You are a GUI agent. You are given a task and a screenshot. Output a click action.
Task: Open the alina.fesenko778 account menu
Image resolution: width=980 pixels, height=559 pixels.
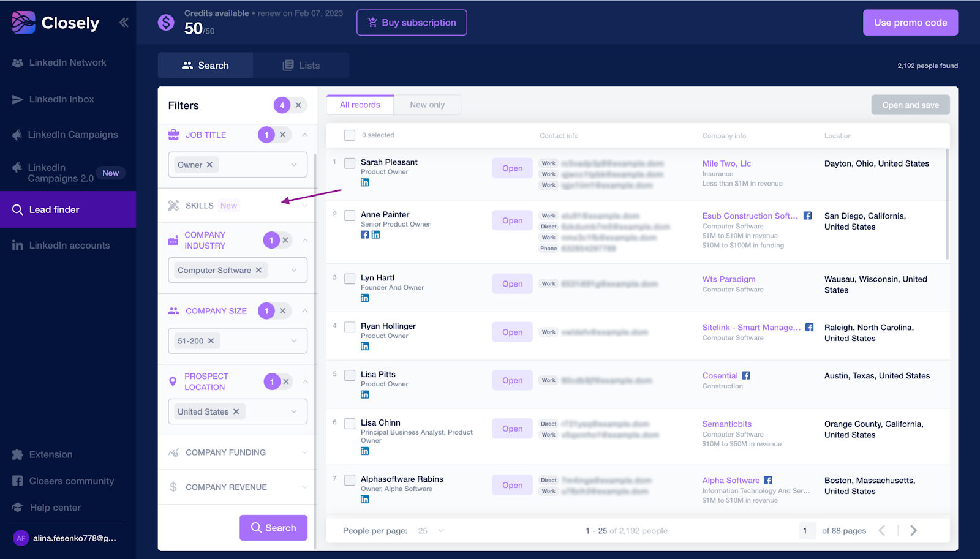[x=65, y=538]
